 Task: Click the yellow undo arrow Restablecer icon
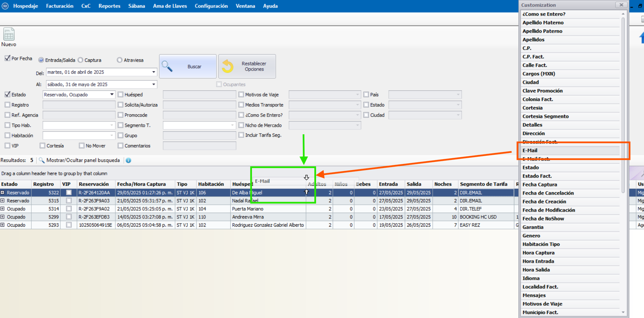(228, 66)
